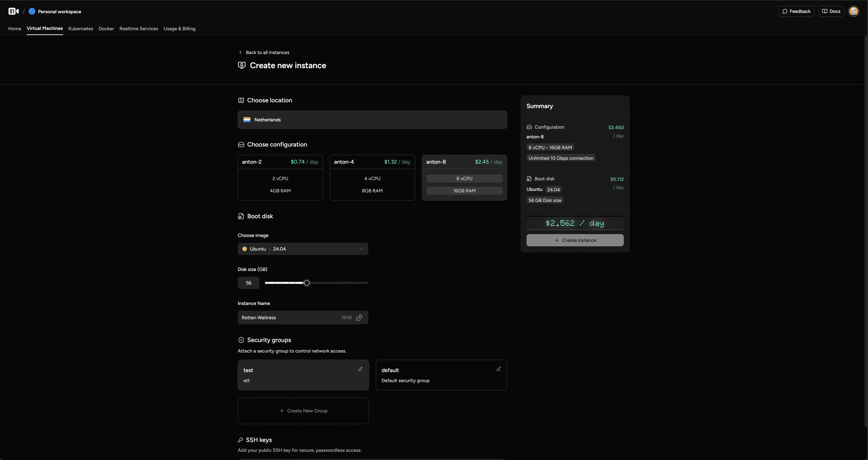Click the Feedback speech bubble icon

pos(785,11)
